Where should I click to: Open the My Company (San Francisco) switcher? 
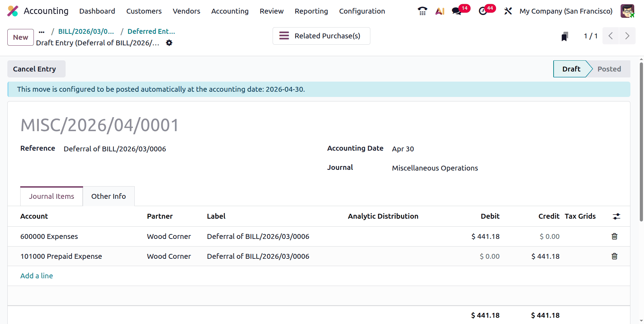[x=566, y=11]
